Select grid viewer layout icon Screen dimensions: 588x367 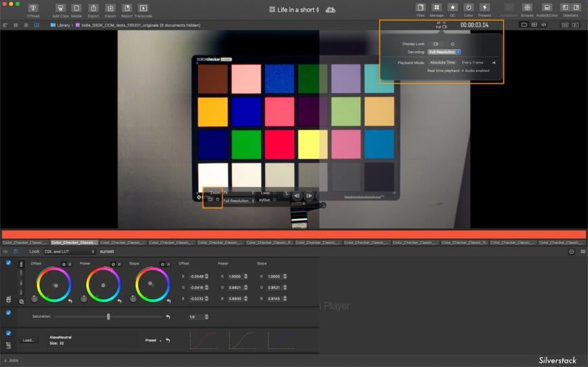click(534, 25)
